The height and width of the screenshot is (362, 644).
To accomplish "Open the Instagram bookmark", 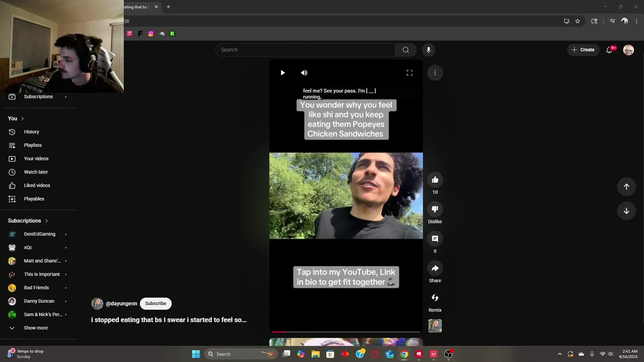I will point(151,34).
